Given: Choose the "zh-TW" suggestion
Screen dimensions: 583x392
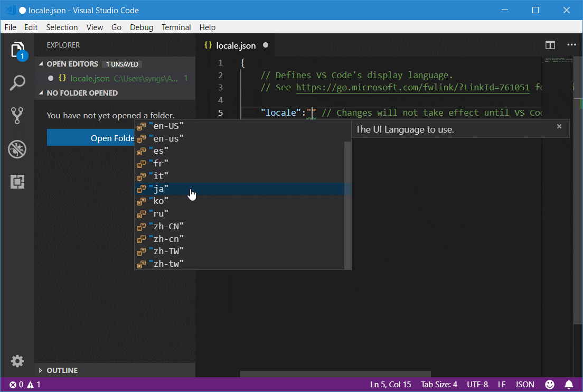Looking at the screenshot, I should (239, 251).
